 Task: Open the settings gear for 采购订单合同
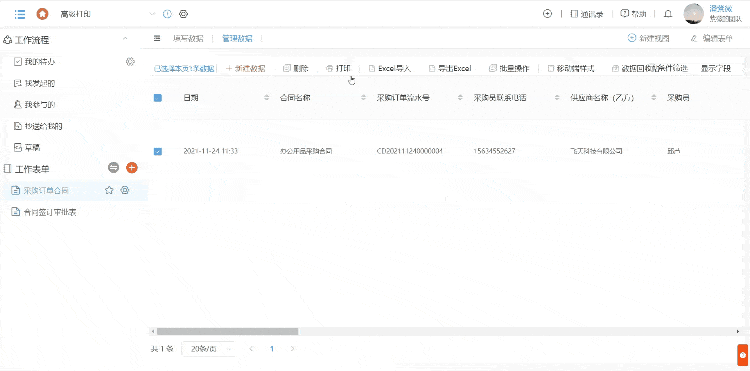125,190
